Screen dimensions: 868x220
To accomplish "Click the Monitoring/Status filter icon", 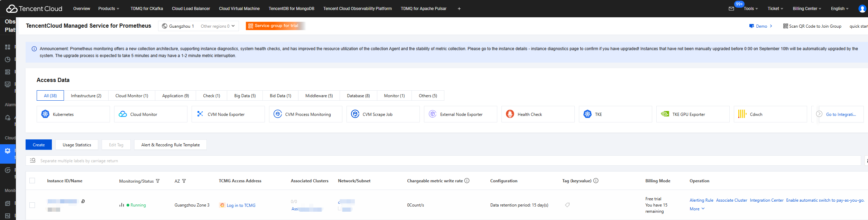I will [x=158, y=181].
